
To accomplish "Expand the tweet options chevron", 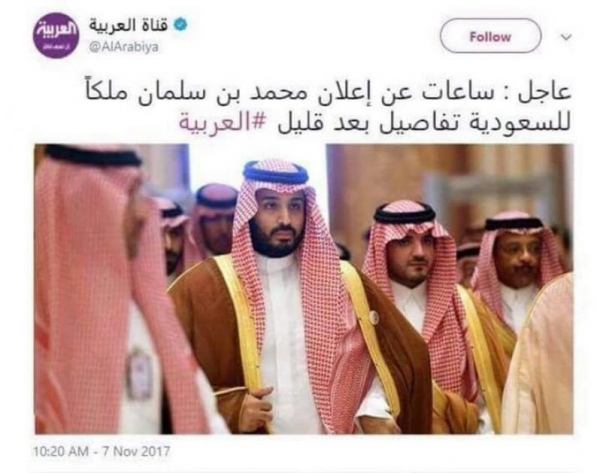I will point(566,37).
